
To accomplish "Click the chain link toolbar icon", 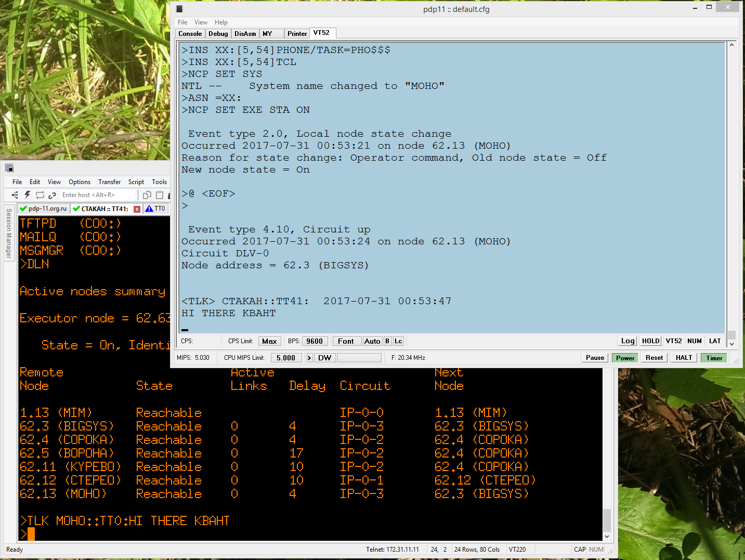I will pos(52,195).
